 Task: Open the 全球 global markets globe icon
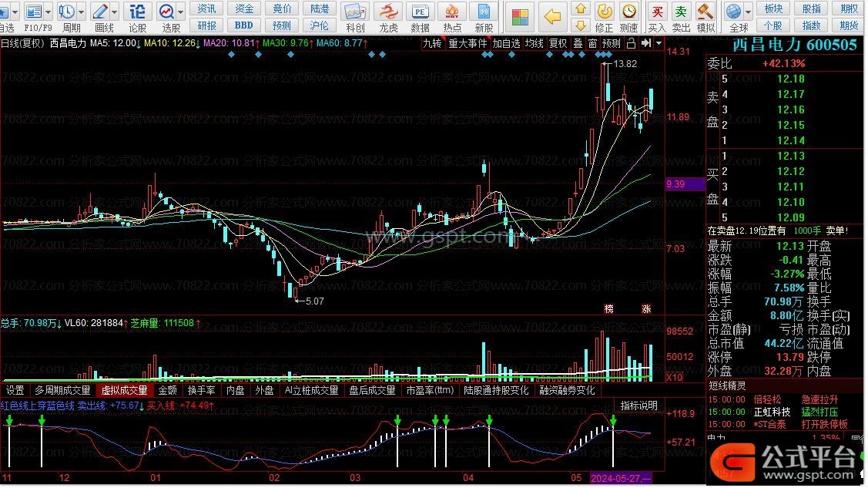733,11
